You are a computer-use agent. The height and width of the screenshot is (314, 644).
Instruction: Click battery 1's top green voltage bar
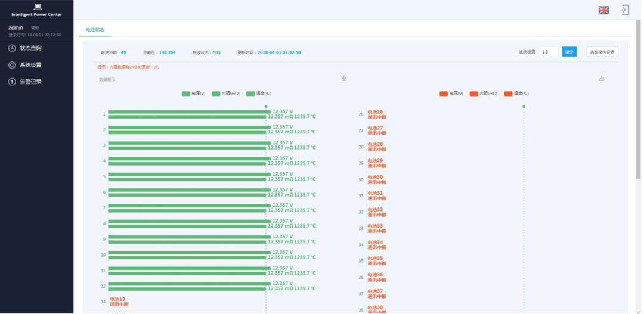[x=188, y=111]
